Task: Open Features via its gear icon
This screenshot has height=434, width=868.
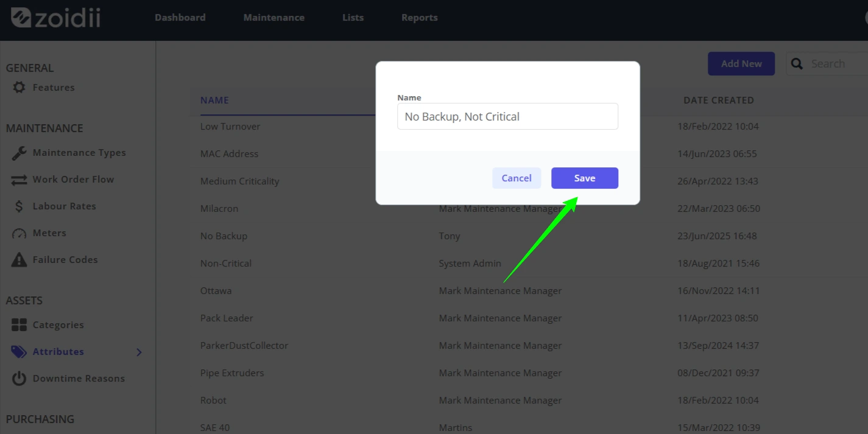Action: point(19,88)
